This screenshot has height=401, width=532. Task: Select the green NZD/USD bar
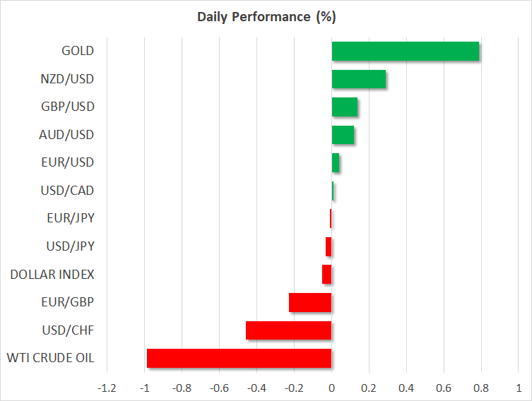pyautogui.click(x=358, y=79)
